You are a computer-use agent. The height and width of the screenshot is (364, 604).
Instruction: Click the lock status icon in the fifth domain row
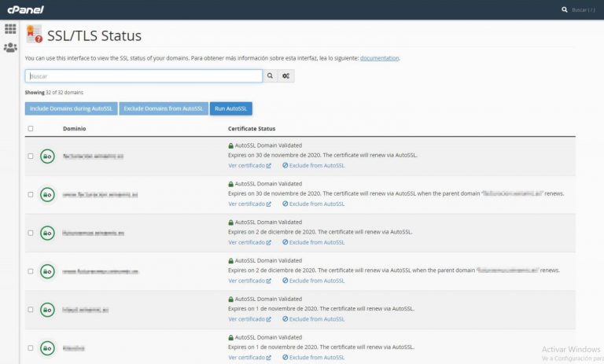point(47,310)
